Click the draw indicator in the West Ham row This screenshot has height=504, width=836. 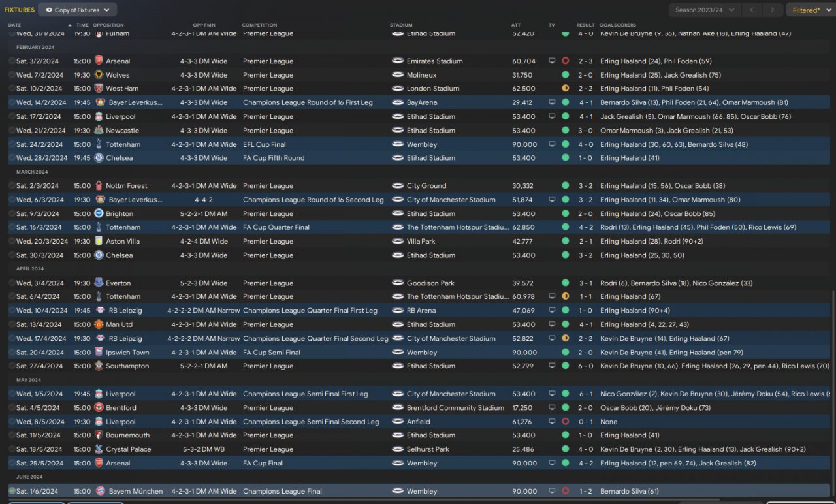[x=565, y=89]
